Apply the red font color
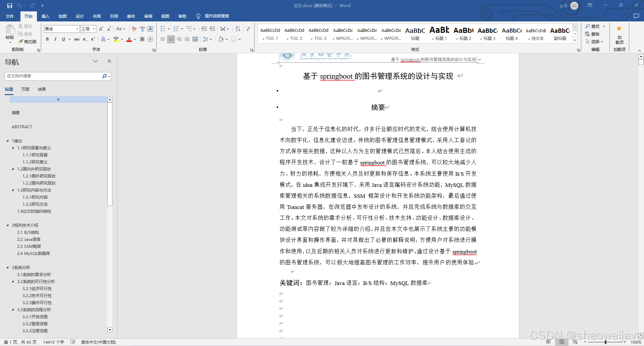 [x=129, y=39]
